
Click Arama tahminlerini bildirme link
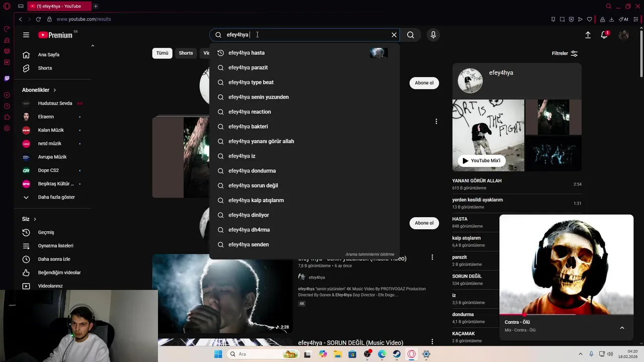pos(370,254)
